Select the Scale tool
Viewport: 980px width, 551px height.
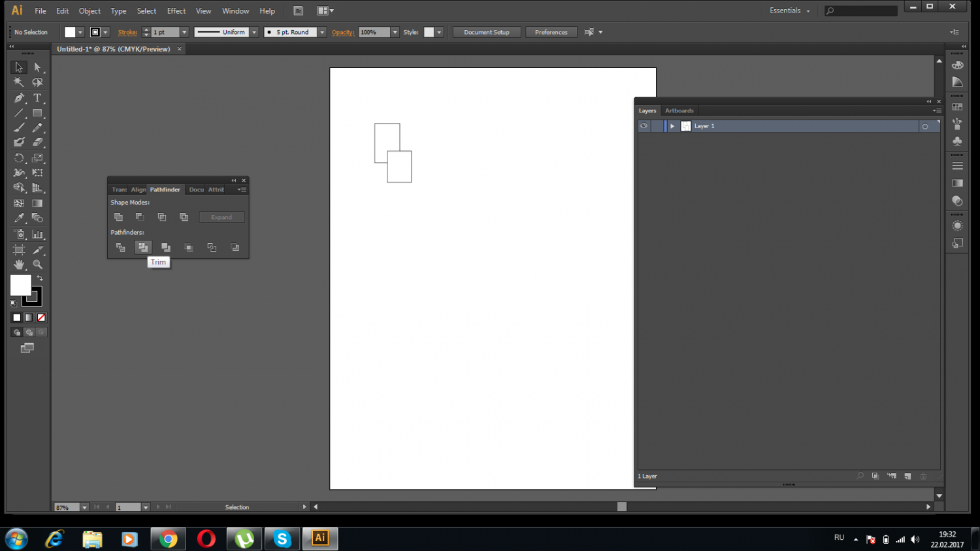(37, 158)
